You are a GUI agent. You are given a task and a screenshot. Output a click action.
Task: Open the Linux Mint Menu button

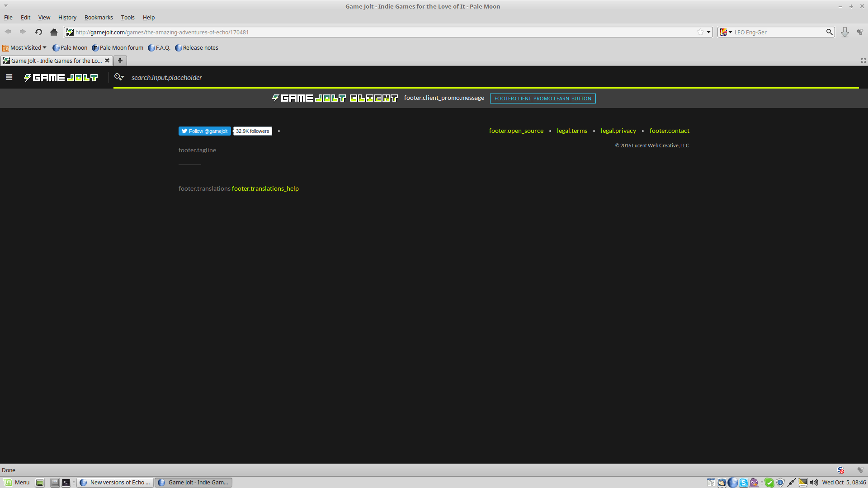click(x=17, y=482)
